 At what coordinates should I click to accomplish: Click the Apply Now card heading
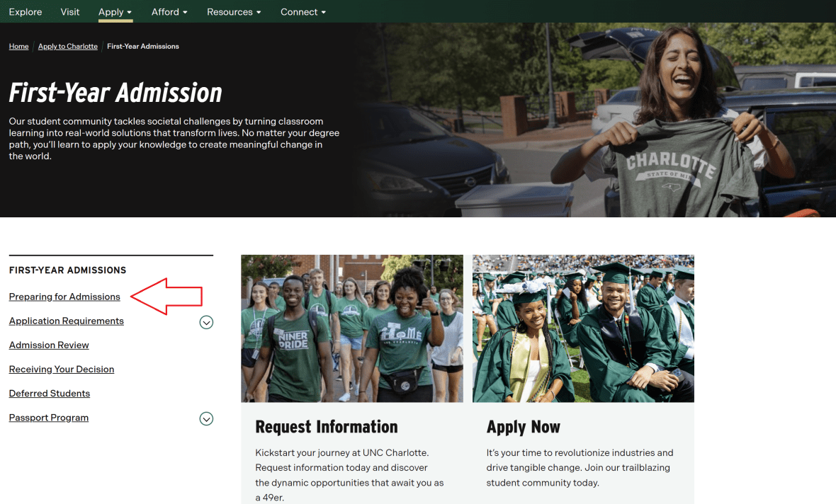524,427
